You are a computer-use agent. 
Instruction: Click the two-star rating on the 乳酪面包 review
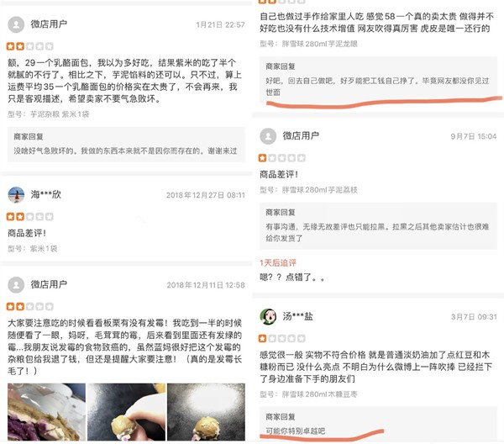[30, 46]
